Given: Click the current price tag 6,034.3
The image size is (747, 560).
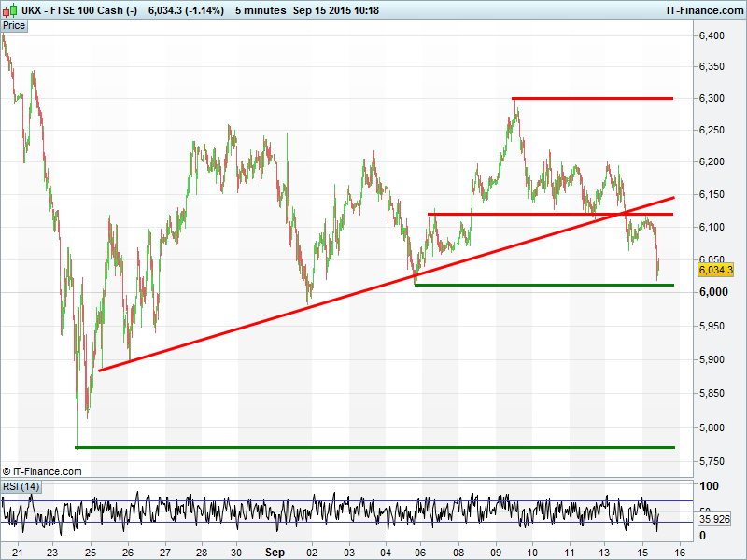Looking at the screenshot, I should click(716, 270).
